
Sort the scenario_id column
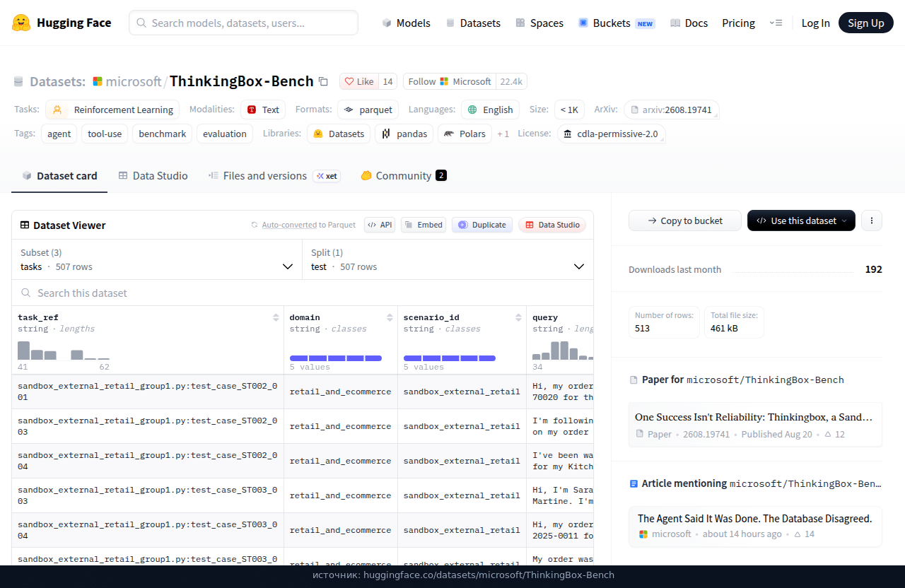pos(519,317)
